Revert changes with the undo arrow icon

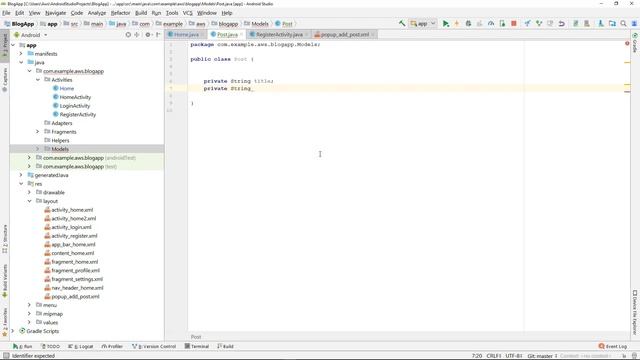[x=562, y=24]
